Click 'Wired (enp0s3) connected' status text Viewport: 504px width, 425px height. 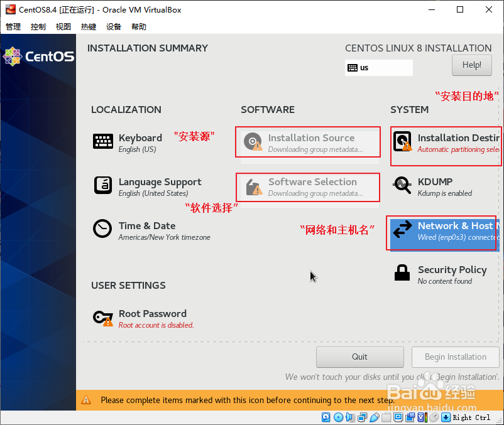[x=458, y=237]
